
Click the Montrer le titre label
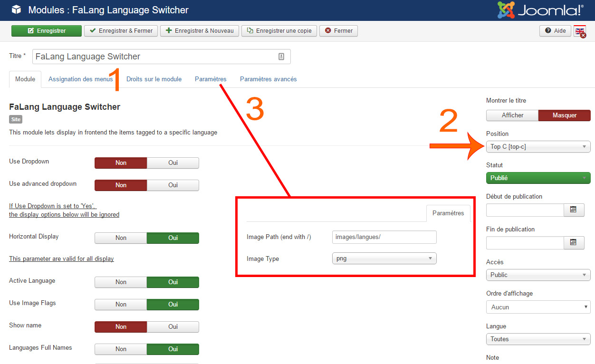[506, 101]
